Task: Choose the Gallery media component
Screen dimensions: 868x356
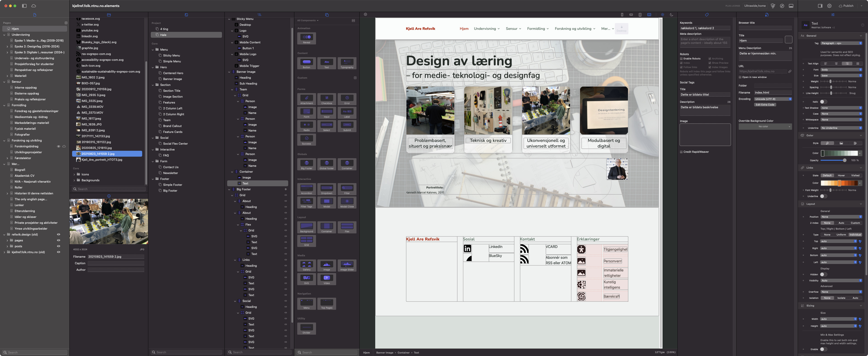Action: coord(306,265)
